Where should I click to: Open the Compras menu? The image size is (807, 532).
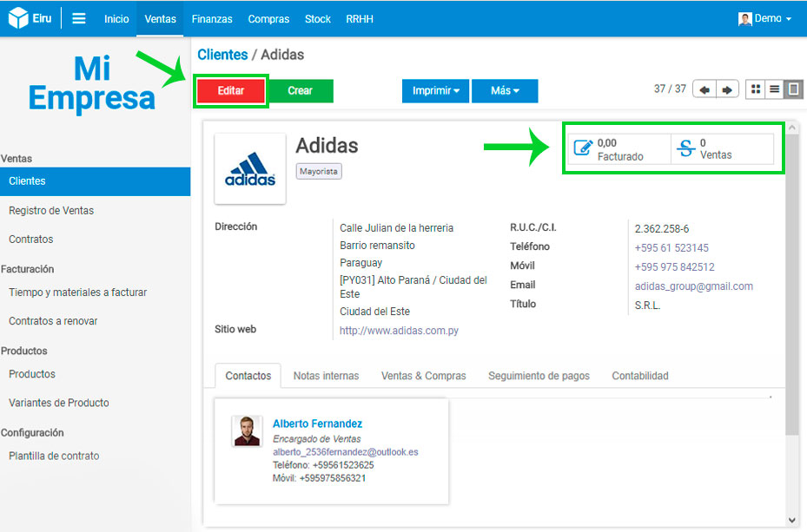pyautogui.click(x=268, y=19)
